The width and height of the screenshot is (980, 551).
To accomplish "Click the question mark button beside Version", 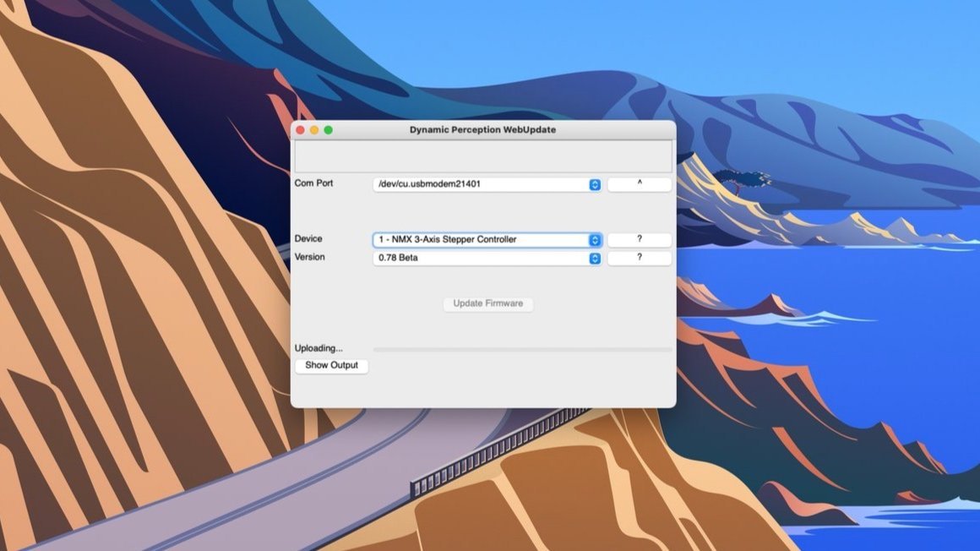I will click(640, 258).
